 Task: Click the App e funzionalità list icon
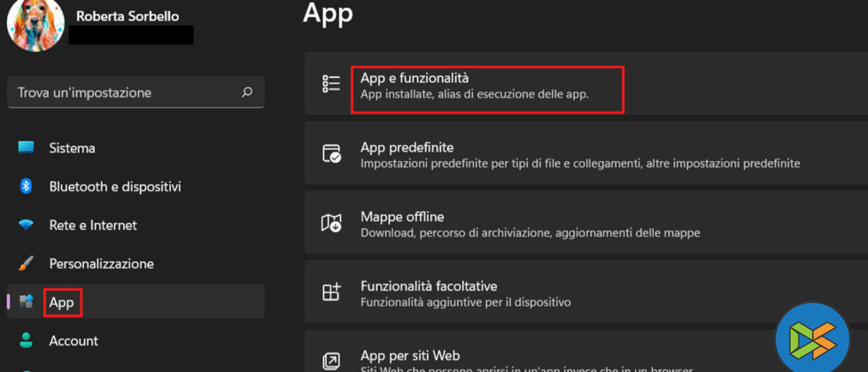pyautogui.click(x=331, y=83)
